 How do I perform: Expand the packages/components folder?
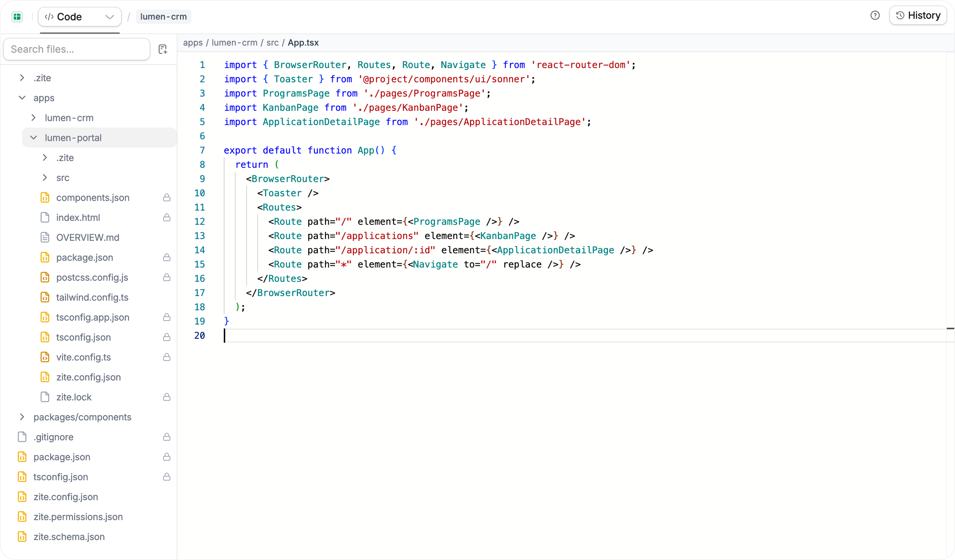(x=22, y=417)
